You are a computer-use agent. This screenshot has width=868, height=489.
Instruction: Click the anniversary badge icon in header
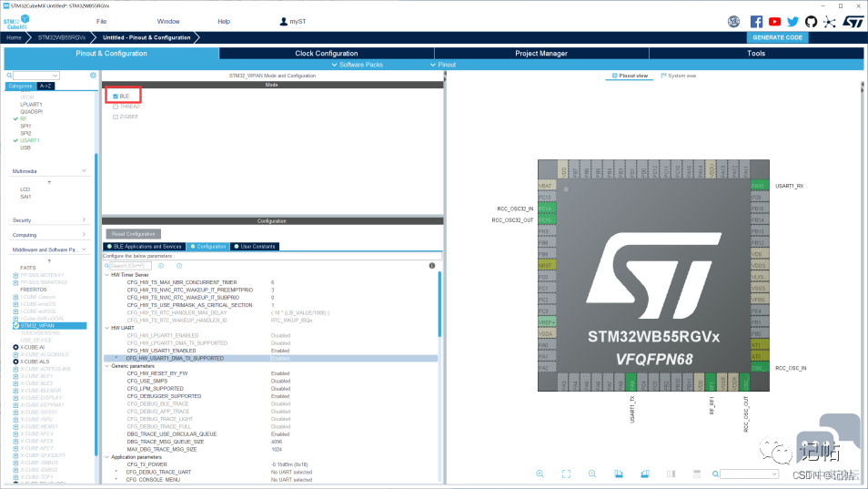tap(734, 22)
